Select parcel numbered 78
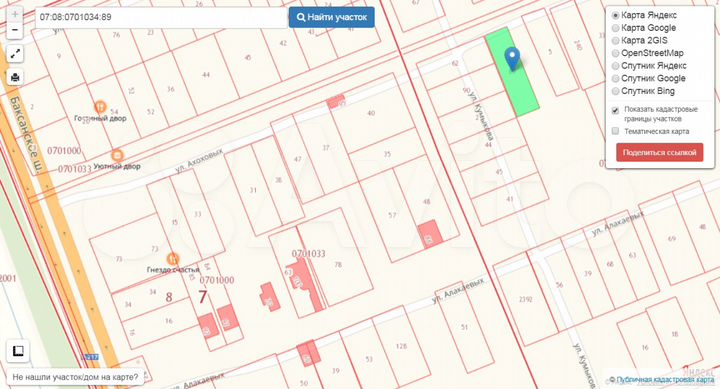Screen dimensions: 720x389 (x=338, y=265)
